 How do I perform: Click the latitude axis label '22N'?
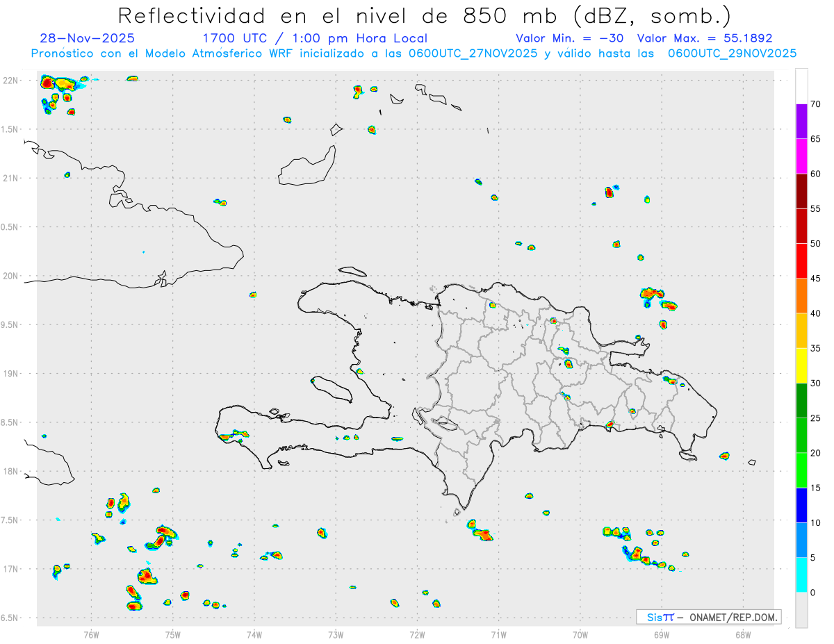11,81
